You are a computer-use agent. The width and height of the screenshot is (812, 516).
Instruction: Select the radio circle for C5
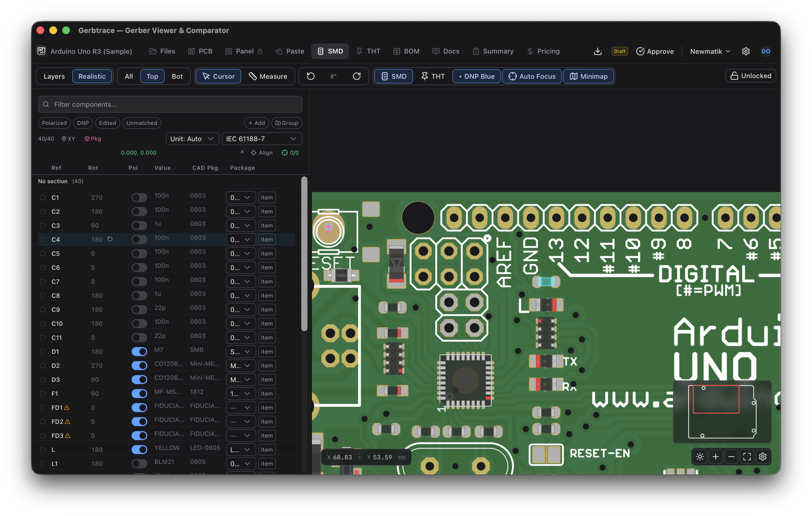point(43,254)
